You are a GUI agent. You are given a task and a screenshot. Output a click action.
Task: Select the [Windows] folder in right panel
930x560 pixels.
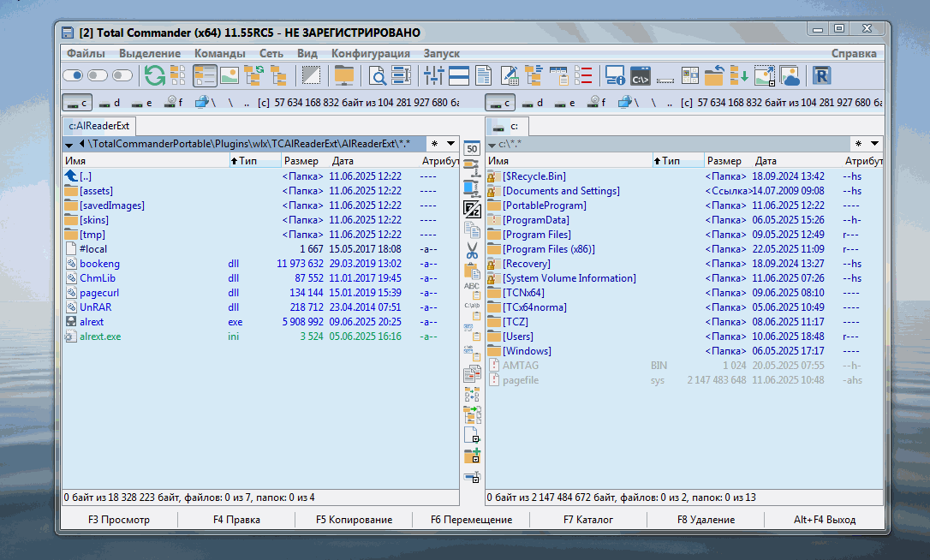point(684,351)
